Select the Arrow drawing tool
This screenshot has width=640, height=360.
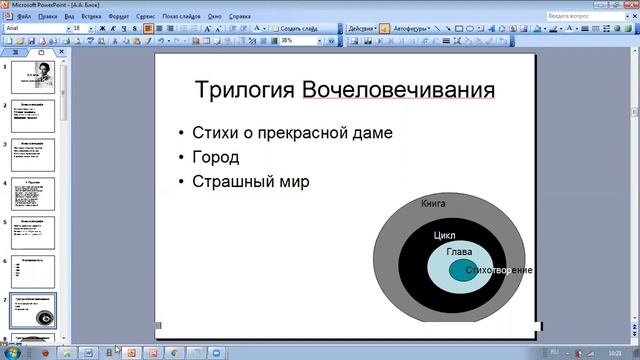click(448, 29)
